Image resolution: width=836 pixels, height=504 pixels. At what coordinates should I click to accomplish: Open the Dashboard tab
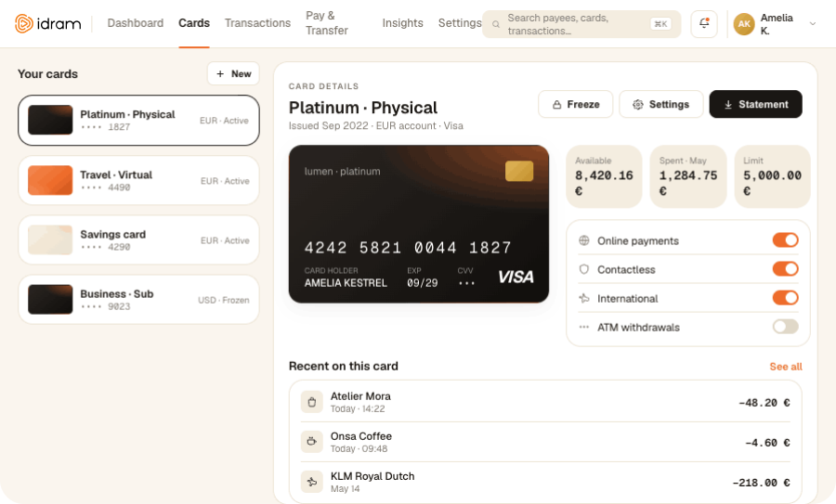[136, 23]
